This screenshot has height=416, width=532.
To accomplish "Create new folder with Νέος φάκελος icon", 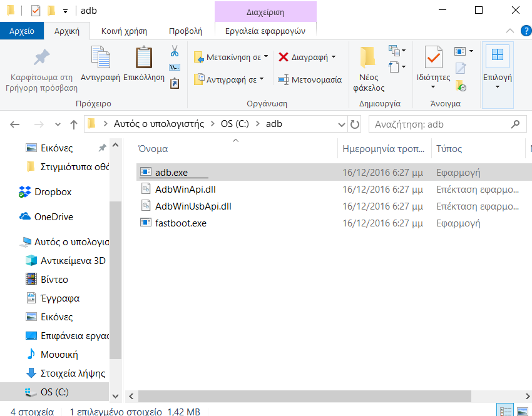I will pyautogui.click(x=368, y=58).
